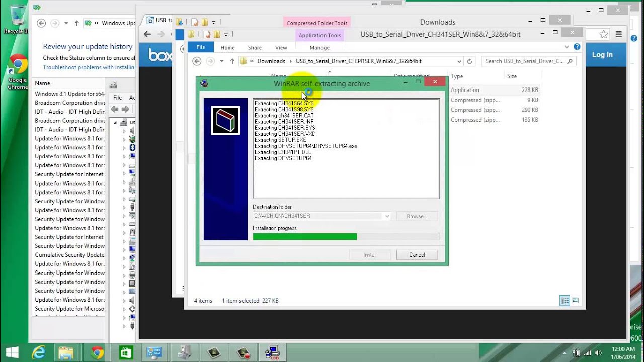Switch Explorer to large icons view

(x=575, y=301)
